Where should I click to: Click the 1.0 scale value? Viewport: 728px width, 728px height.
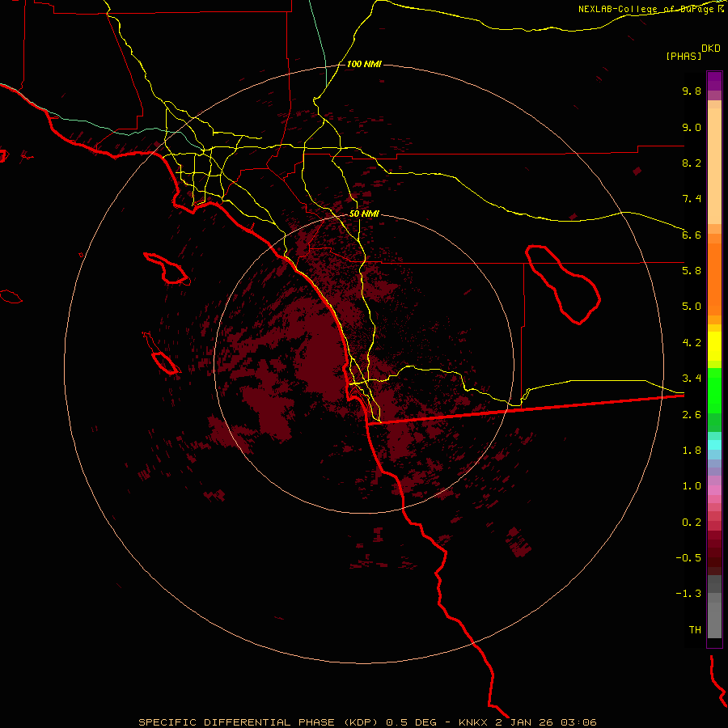pyautogui.click(x=692, y=486)
